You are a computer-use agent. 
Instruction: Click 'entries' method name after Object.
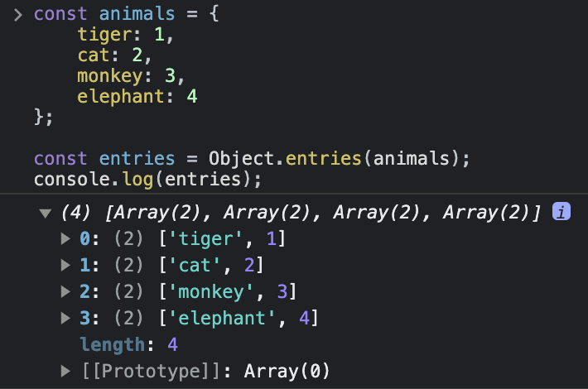tap(324, 158)
